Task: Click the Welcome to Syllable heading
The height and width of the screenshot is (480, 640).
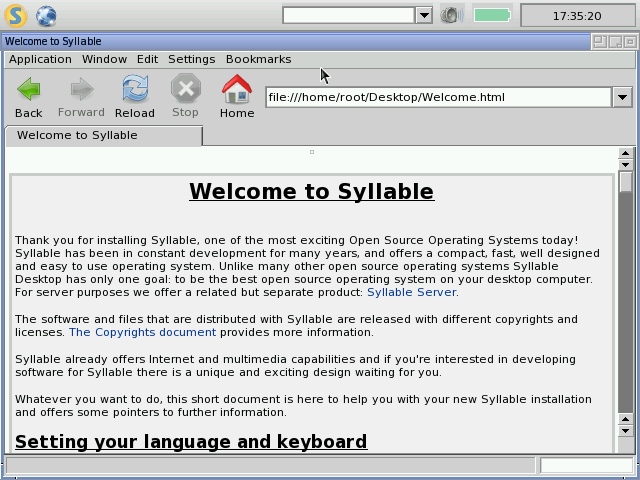Action: (x=312, y=191)
